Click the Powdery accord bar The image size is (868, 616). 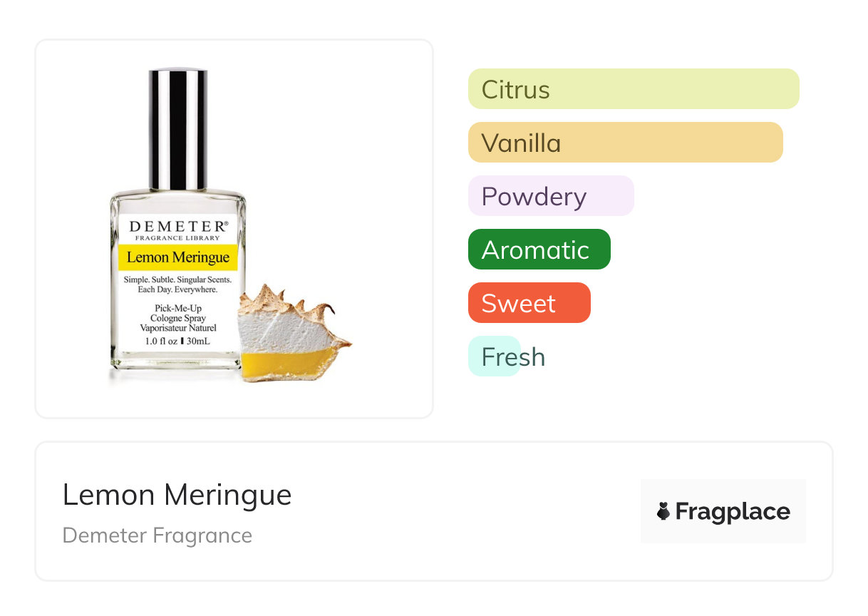click(x=551, y=196)
